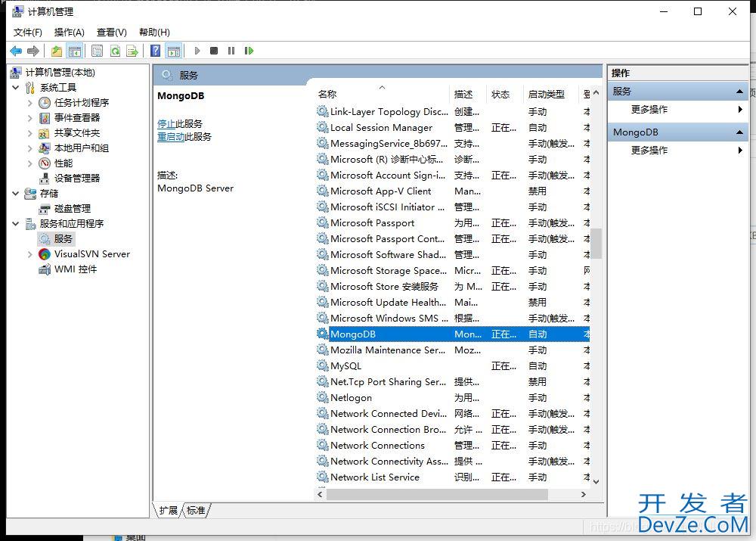Screen dimensions: 756x541
Task: Click the 重启动 this service link
Action: [171, 137]
